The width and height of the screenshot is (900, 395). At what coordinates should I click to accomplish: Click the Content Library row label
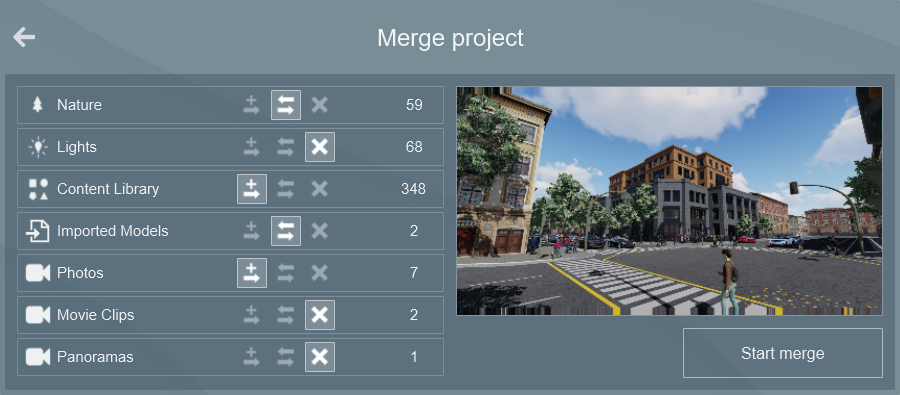point(108,189)
